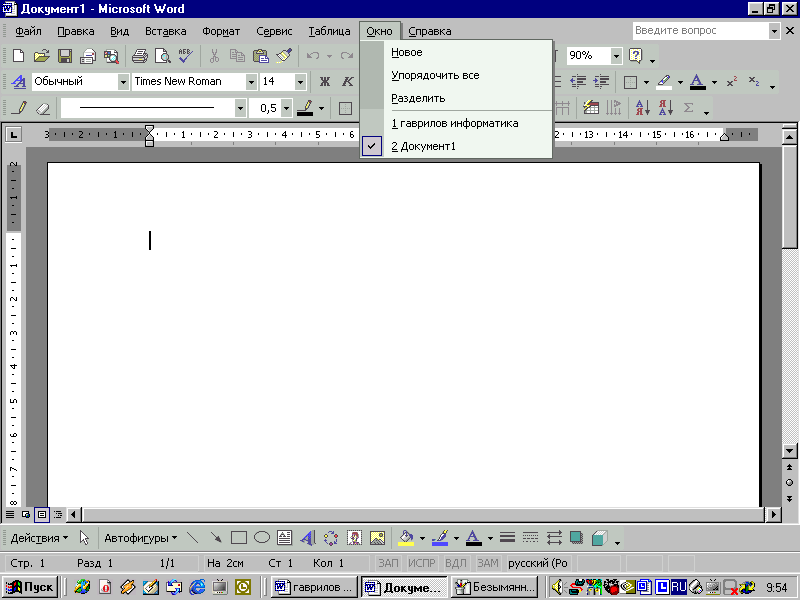Image resolution: width=800 pixels, height=600 pixels.
Task: Paste from clipboard icon
Action: click(x=261, y=55)
